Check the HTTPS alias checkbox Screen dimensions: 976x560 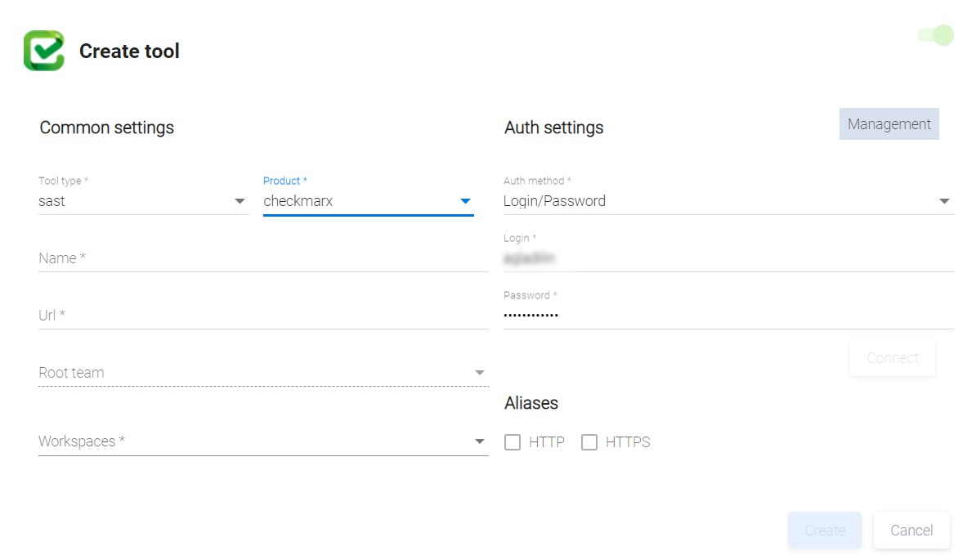point(589,442)
